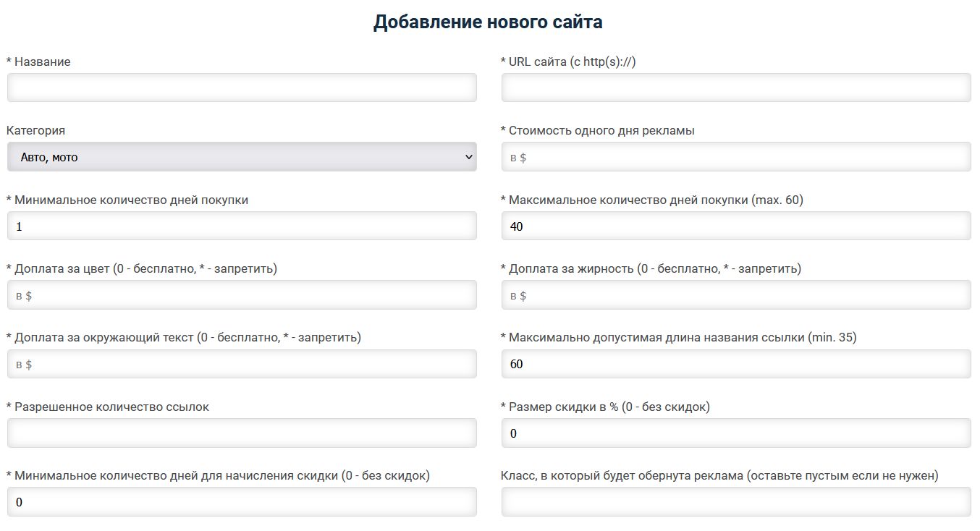This screenshot has height=531, width=980.
Task: Click the Разрешенное количество ссылок label
Action: (111, 407)
